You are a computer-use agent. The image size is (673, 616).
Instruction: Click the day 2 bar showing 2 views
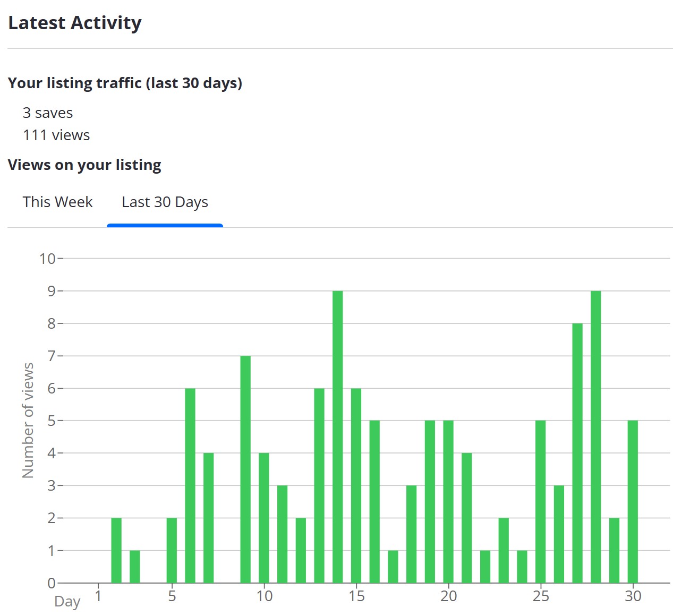point(116,551)
